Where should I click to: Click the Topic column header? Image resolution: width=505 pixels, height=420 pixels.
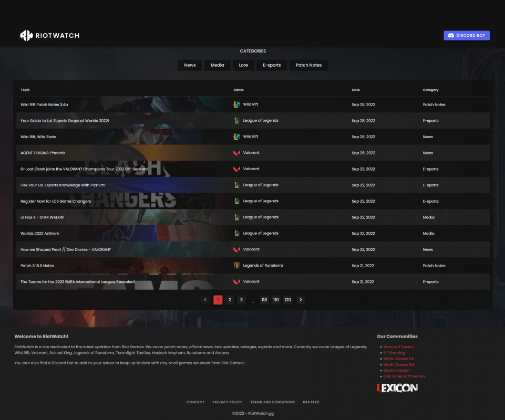(25, 90)
